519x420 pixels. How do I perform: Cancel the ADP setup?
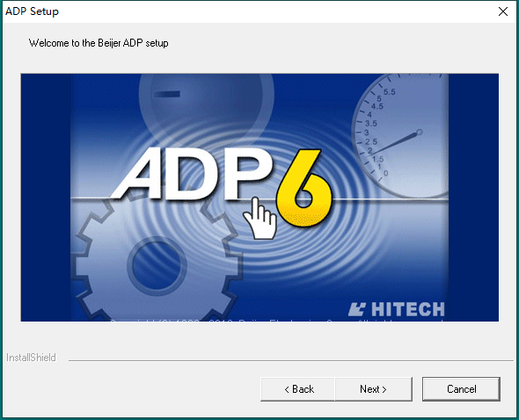pyautogui.click(x=461, y=389)
